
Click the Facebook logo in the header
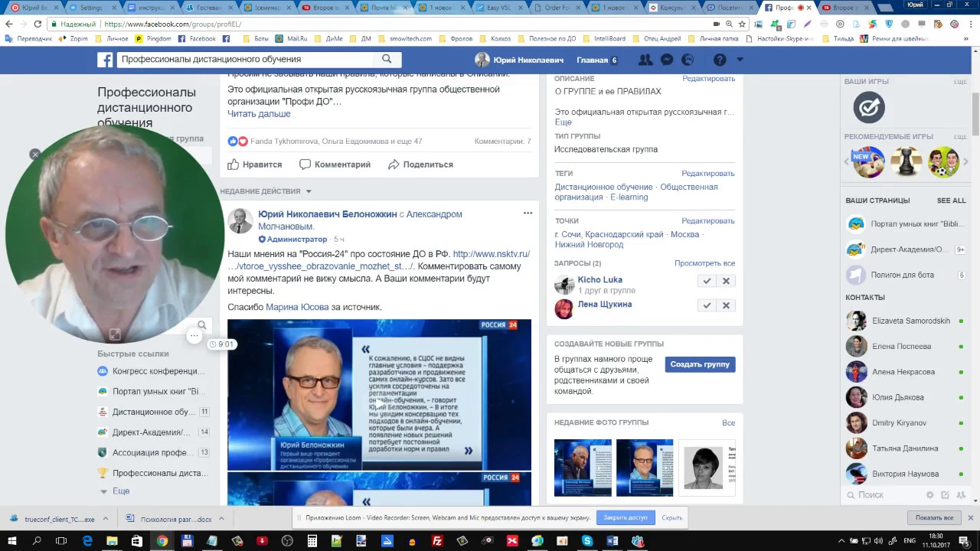[105, 60]
